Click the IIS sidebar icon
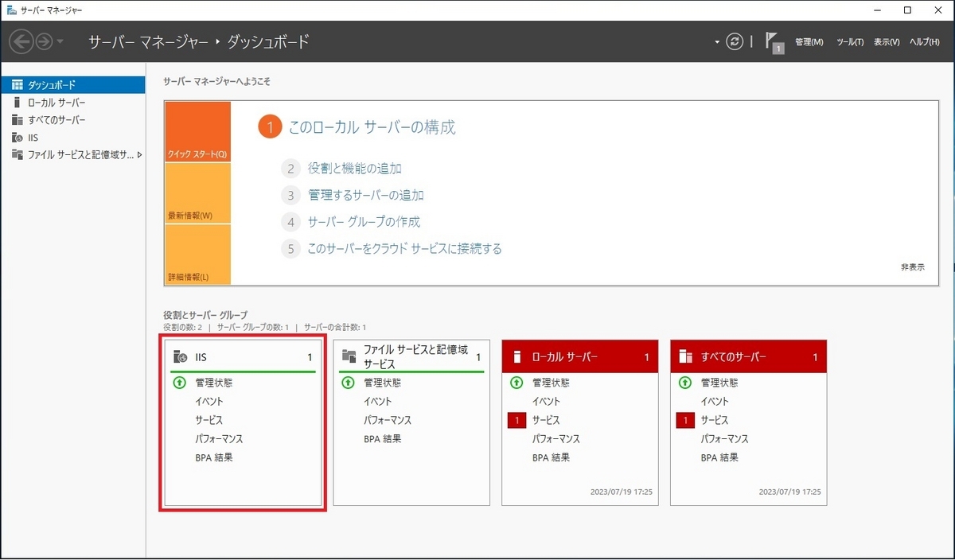Screen dimensions: 955x560 [x=18, y=138]
